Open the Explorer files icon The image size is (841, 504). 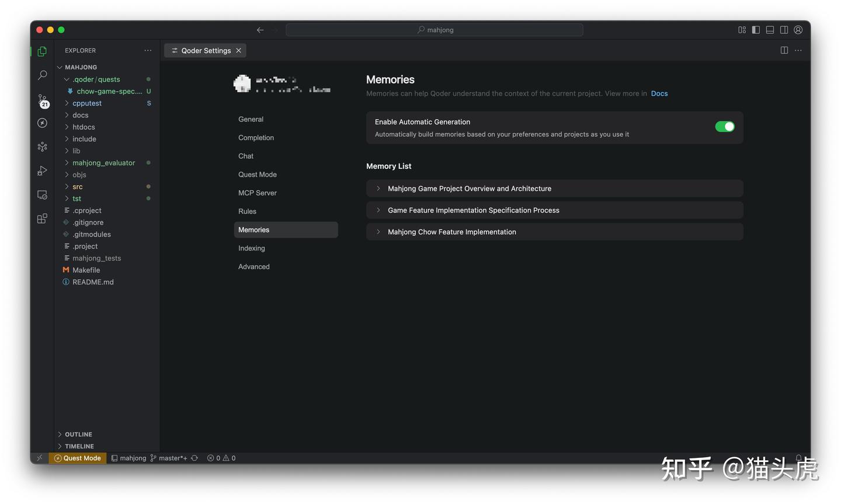click(42, 51)
